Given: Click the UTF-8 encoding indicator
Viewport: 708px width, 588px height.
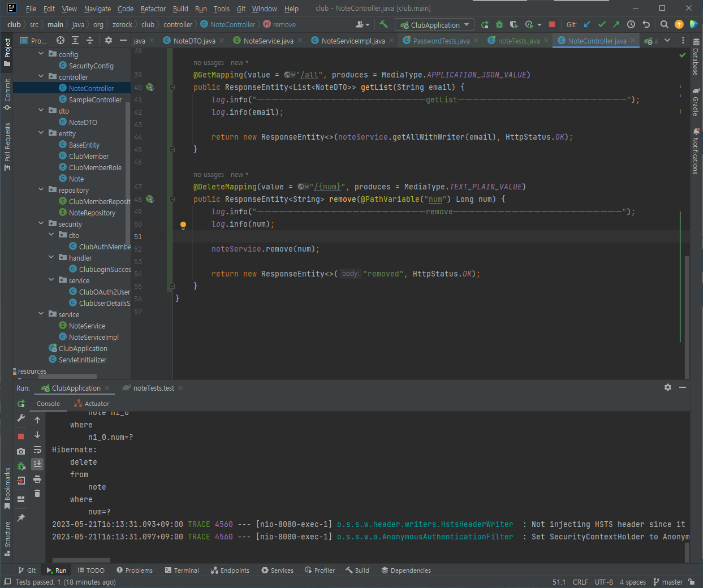Looking at the screenshot, I should [x=604, y=582].
